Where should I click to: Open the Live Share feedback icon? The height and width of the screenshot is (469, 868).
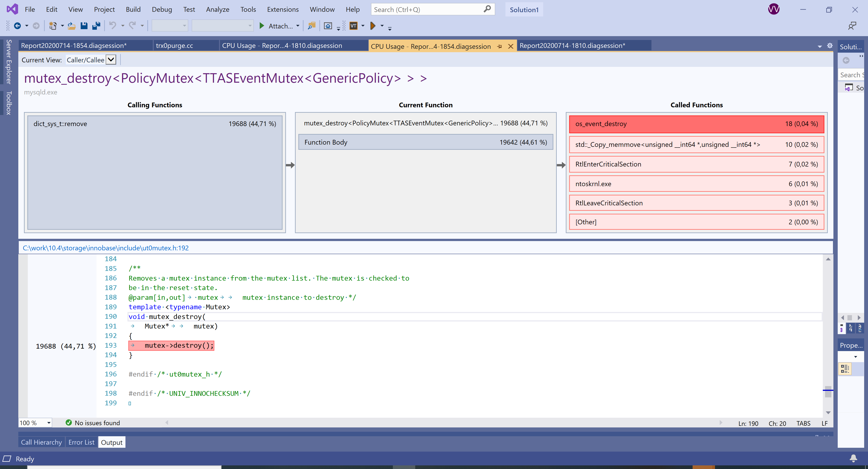coord(852,26)
